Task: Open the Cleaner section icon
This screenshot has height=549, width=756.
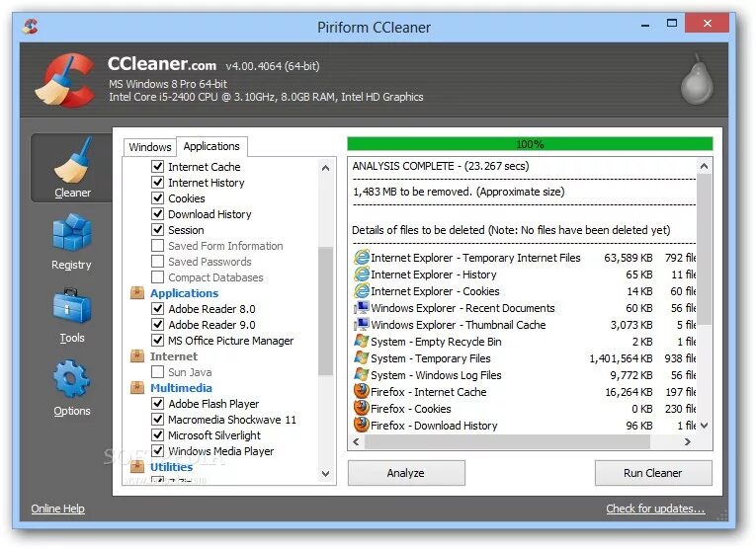Action: pos(73,160)
